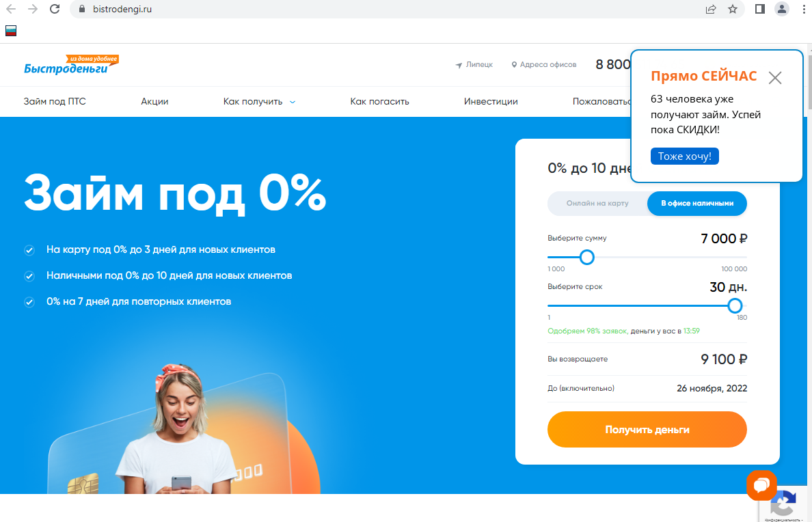Viewport: 812px width, 522px height.
Task: Select the В офисе наличными option
Action: (697, 203)
